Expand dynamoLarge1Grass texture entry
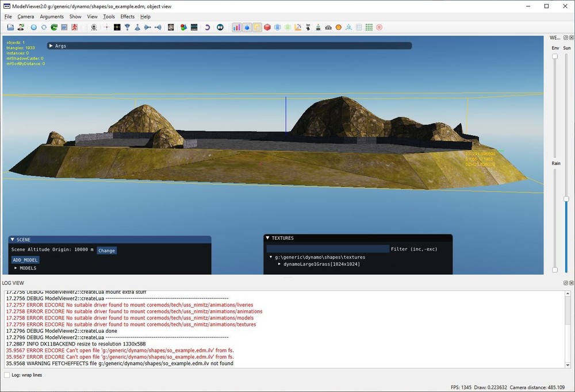This screenshot has height=392, width=575. pos(279,264)
